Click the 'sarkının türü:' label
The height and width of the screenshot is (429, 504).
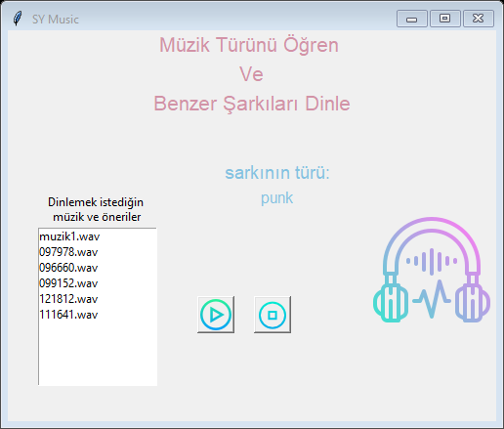[x=277, y=172]
